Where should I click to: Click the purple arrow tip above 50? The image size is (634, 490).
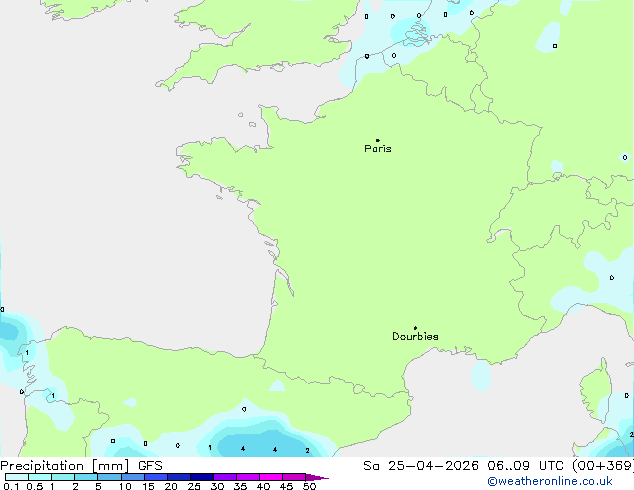pyautogui.click(x=317, y=477)
